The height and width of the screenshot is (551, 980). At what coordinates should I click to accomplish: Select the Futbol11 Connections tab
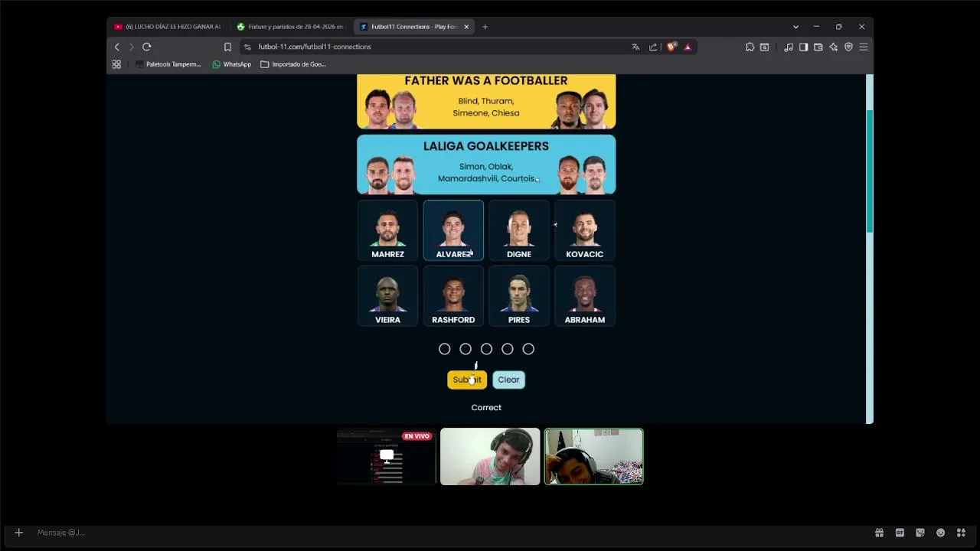(414, 27)
